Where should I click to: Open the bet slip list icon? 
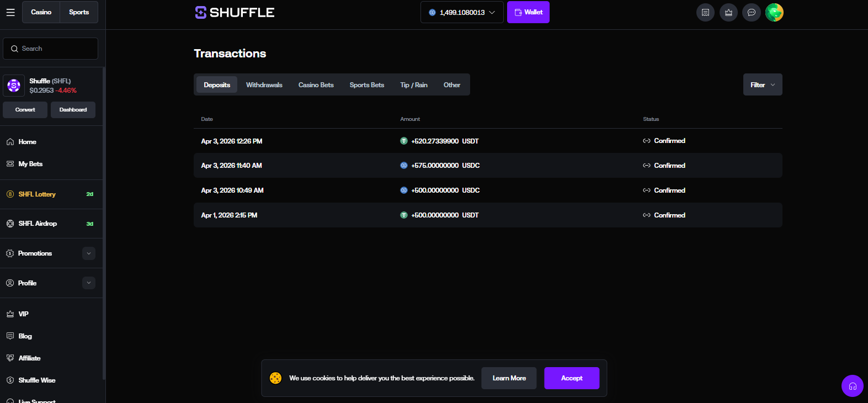tap(705, 12)
